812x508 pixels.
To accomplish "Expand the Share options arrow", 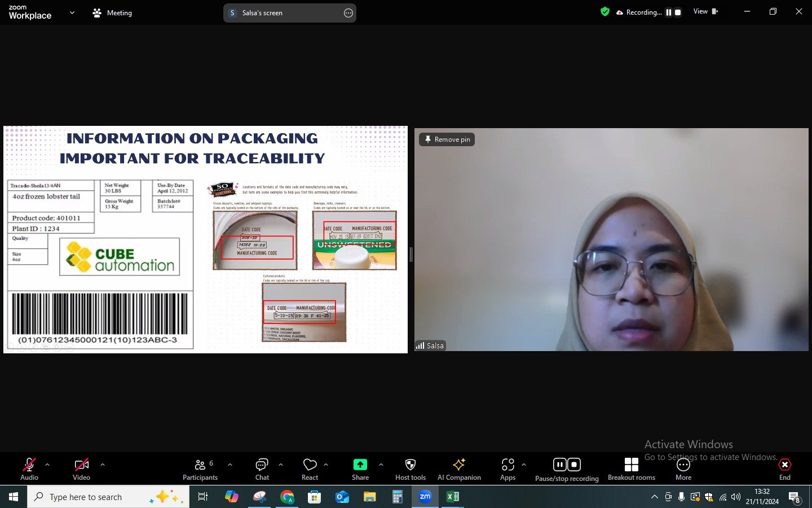I will pyautogui.click(x=381, y=465).
